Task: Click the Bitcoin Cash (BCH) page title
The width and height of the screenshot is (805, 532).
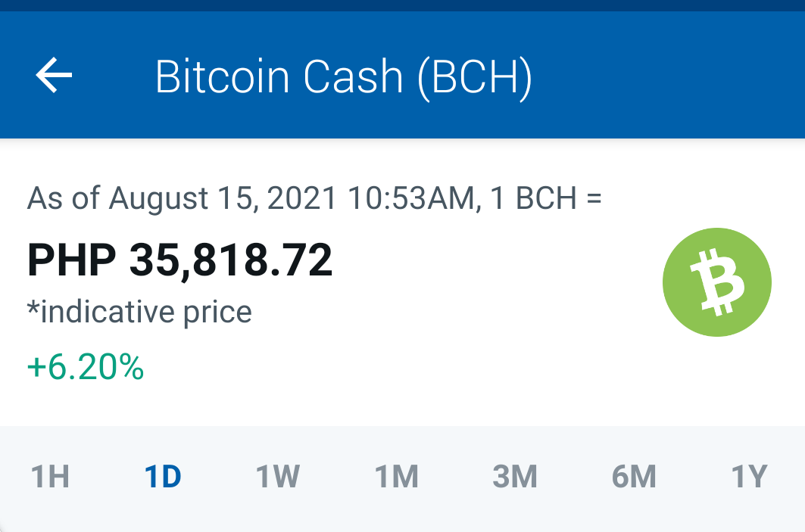Action: pos(344,77)
